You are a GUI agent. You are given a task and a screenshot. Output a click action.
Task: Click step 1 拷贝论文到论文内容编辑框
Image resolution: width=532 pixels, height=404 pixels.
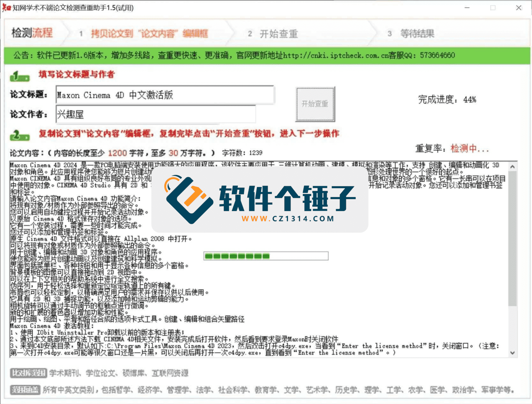click(144, 34)
